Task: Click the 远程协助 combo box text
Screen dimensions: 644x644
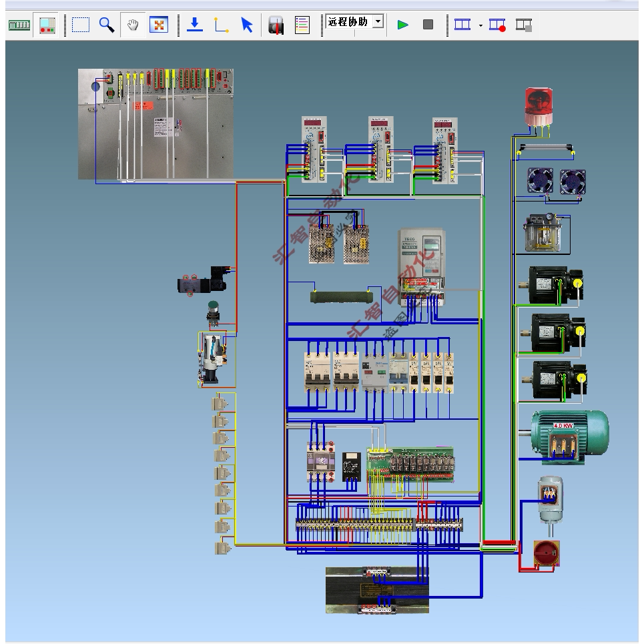Action: 348,21
